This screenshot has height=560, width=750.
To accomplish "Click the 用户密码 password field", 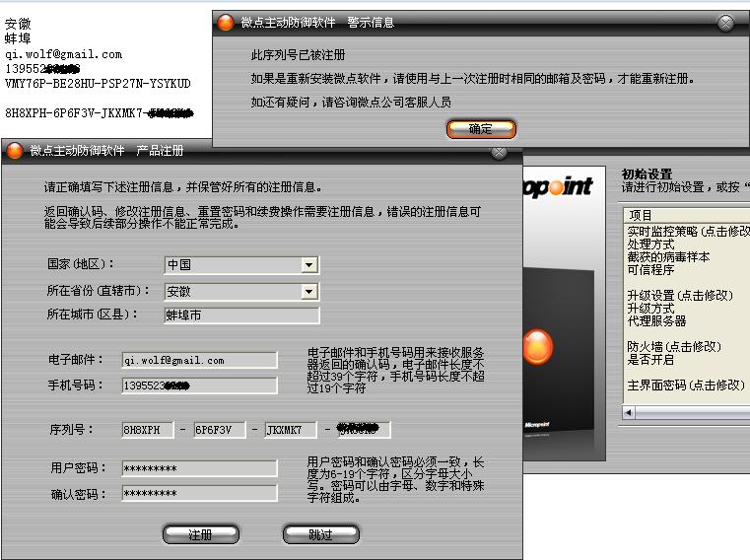I will (x=199, y=468).
